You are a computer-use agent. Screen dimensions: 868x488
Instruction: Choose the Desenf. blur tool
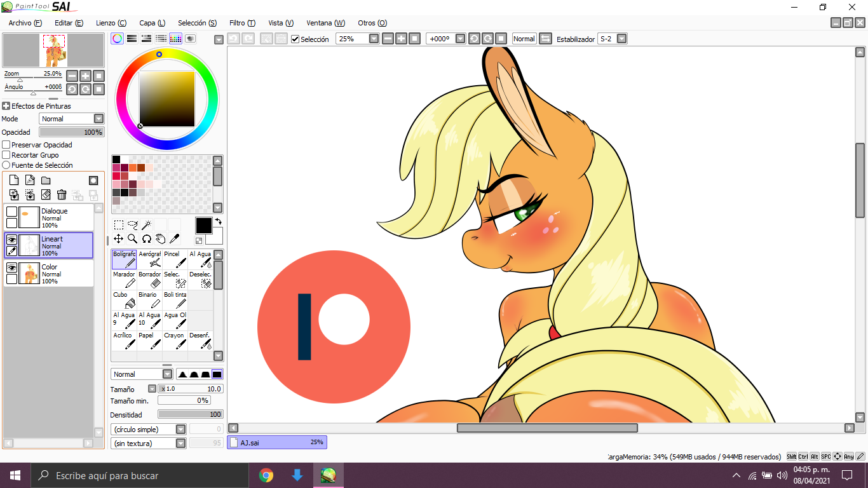tap(201, 340)
